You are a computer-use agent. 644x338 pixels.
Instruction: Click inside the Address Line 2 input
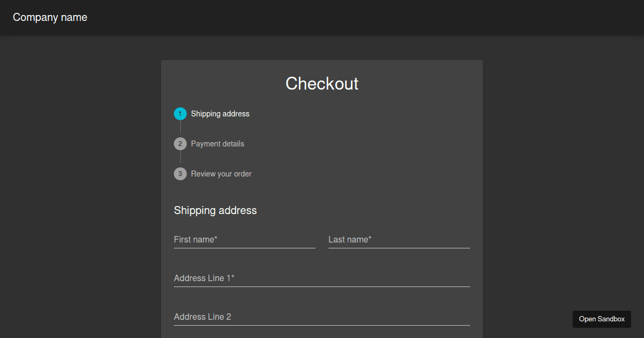(x=322, y=317)
